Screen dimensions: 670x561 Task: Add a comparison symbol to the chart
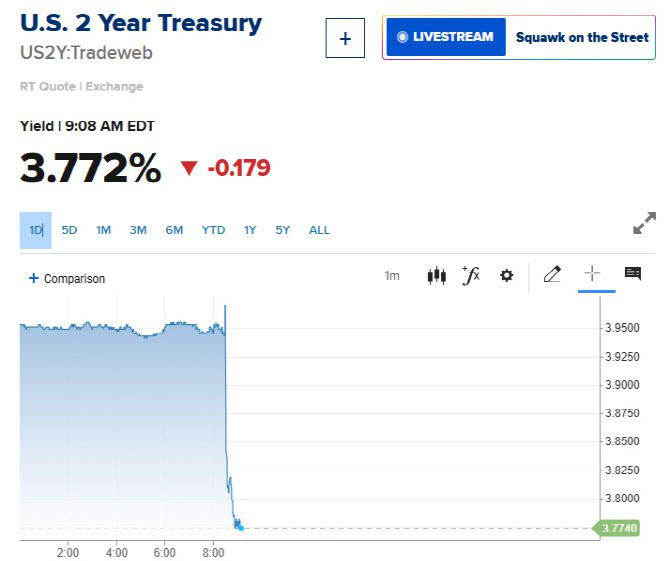click(x=67, y=279)
